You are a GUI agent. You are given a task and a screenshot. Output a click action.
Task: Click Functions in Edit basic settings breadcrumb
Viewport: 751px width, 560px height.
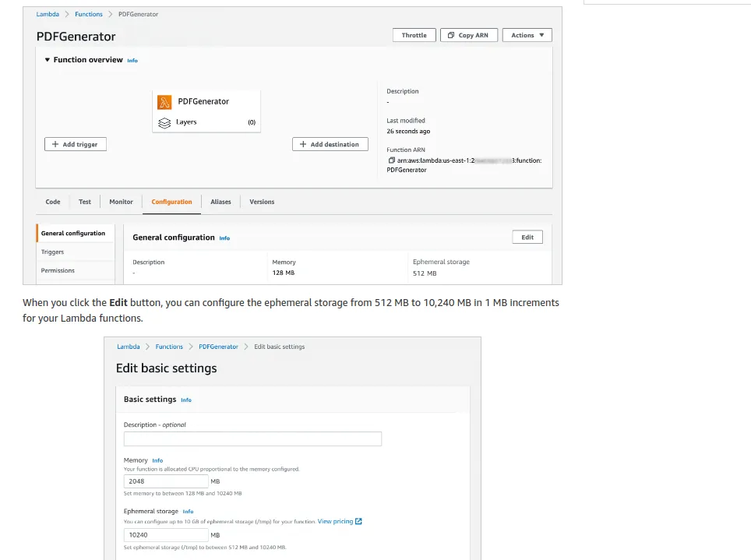click(x=169, y=347)
